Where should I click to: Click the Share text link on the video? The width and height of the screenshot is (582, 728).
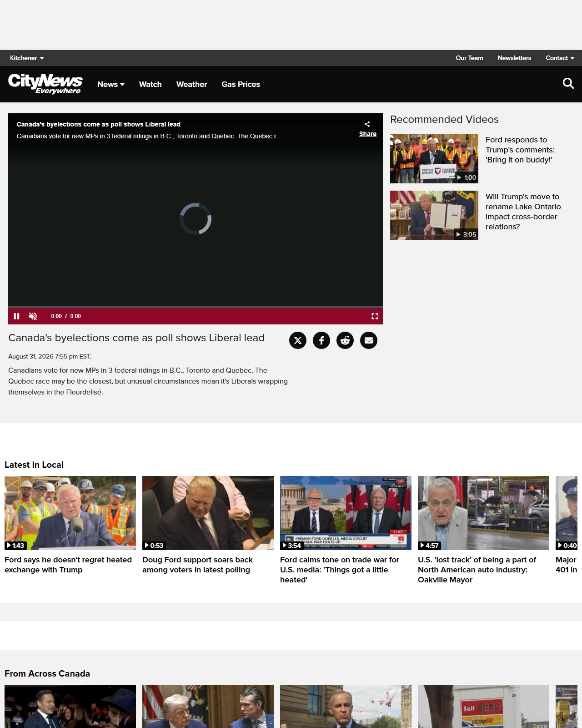367,134
